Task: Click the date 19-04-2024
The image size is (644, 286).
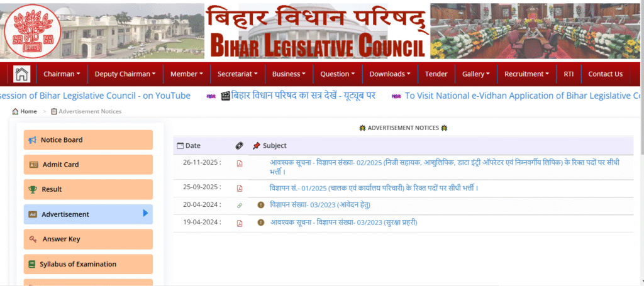Action: pos(202,222)
